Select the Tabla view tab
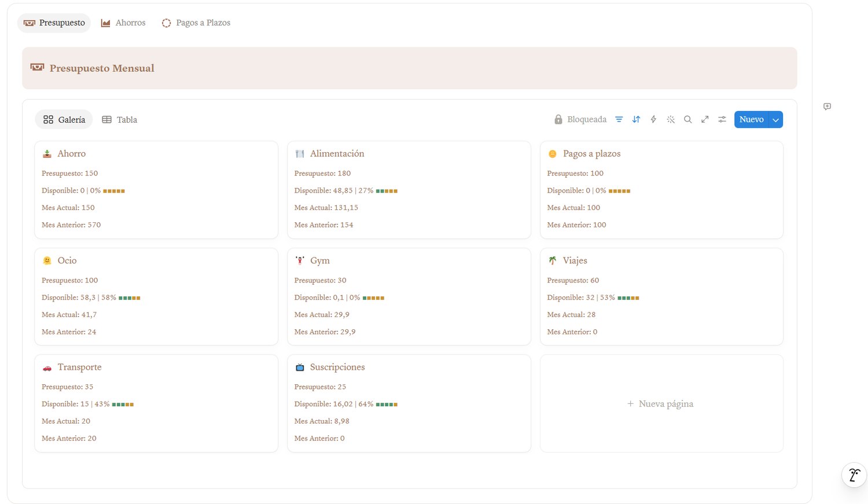Screen dimensions: 868x504 [x=120, y=120]
